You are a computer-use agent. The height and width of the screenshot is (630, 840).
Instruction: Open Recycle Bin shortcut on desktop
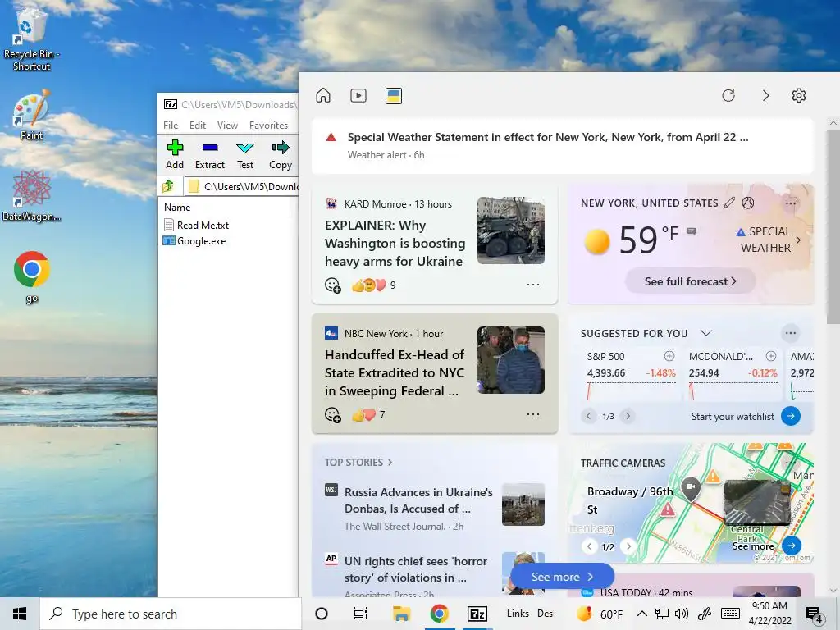[32, 40]
